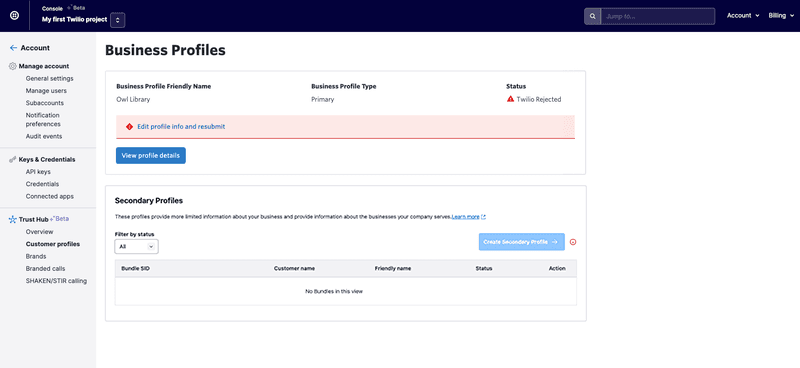Click the Primary profile type value
The image size is (800, 368).
tap(322, 100)
